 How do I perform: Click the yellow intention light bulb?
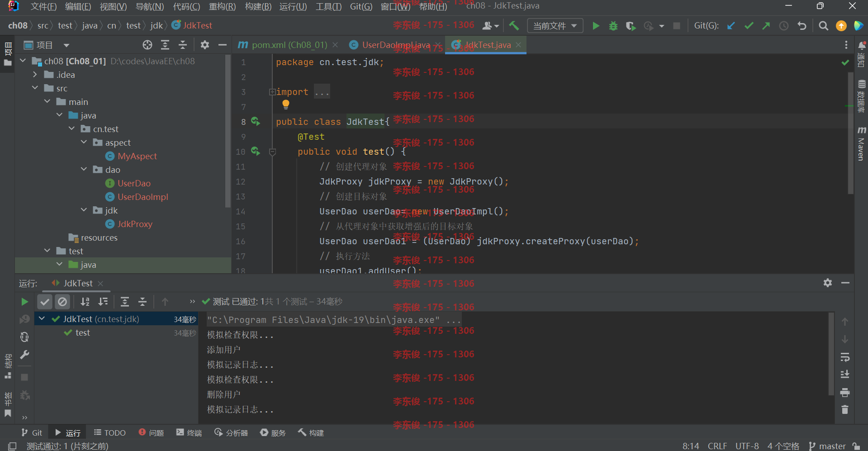tap(286, 104)
